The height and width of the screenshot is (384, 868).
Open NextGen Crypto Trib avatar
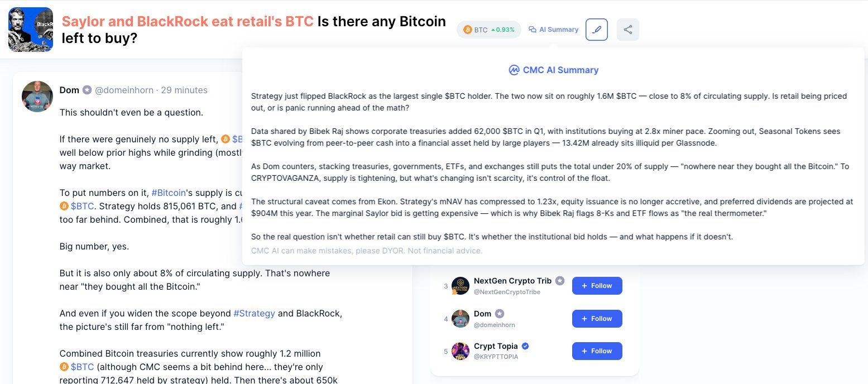click(461, 286)
